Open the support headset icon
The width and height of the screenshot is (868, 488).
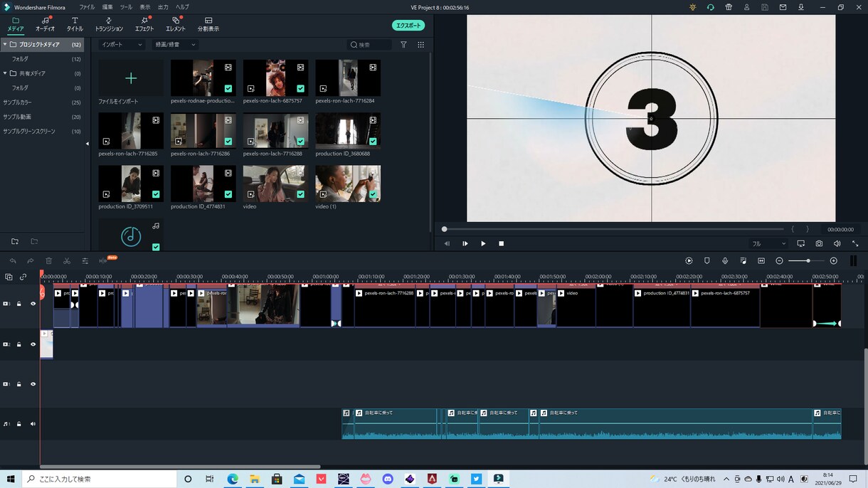point(710,7)
